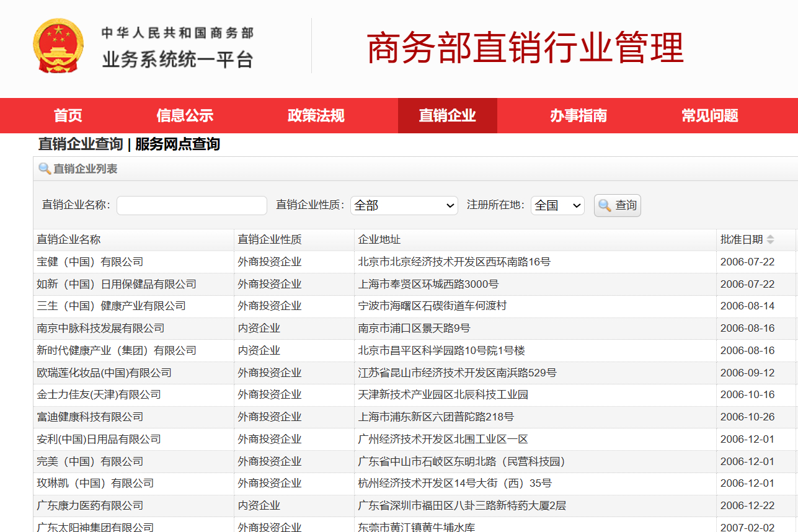This screenshot has height=532, width=798.
Task: Click 外商投资企业 in 安利(中国)日用品有限公司 row
Action: coord(270,439)
